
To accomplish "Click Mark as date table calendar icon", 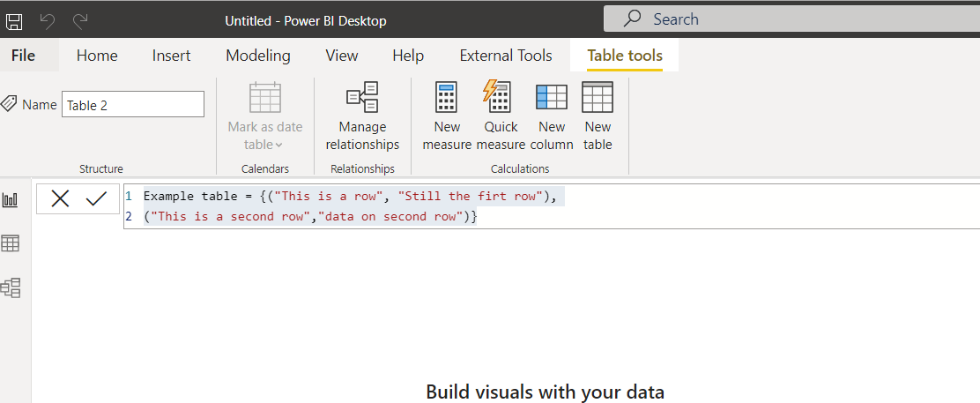I will pos(265,97).
